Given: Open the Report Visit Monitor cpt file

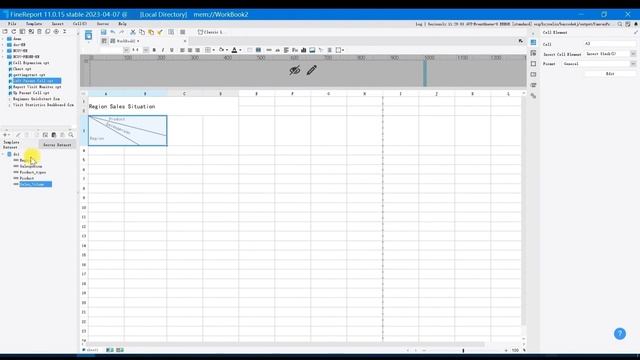Looking at the screenshot, I should pos(37,87).
